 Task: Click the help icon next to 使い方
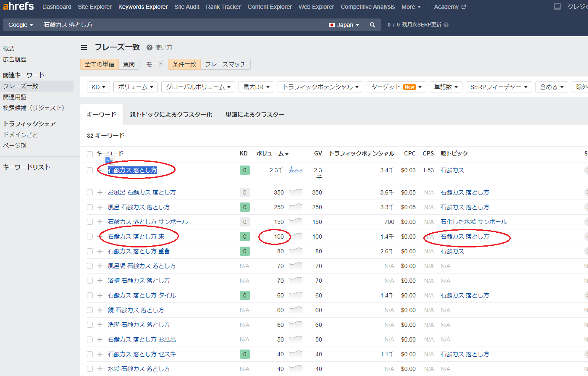tap(149, 47)
